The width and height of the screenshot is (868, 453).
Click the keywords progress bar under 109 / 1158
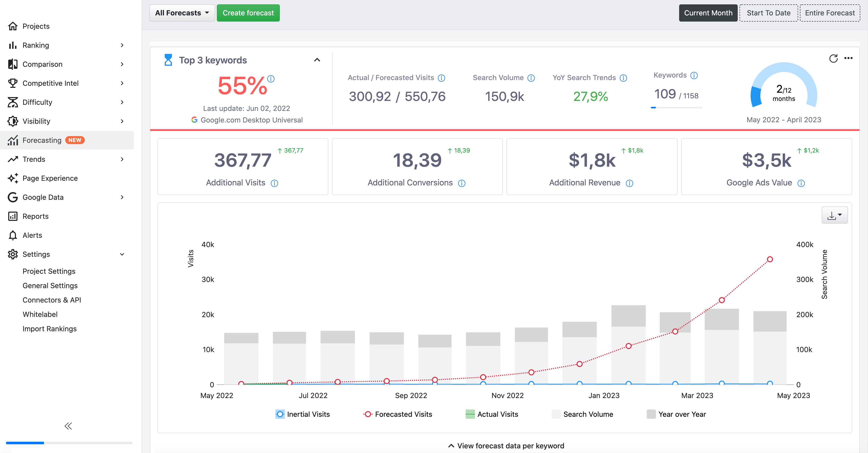point(676,107)
